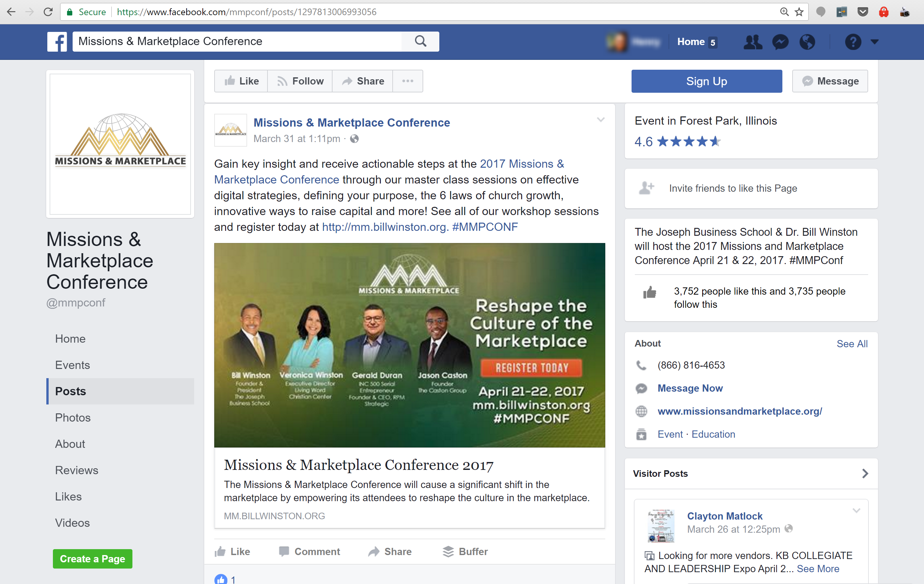Image resolution: width=924 pixels, height=584 pixels.
Task: Open the account dropdown arrow in top bar
Action: tap(874, 42)
